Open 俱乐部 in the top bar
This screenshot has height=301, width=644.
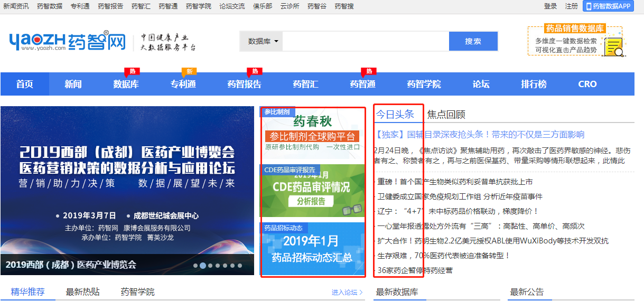263,6
